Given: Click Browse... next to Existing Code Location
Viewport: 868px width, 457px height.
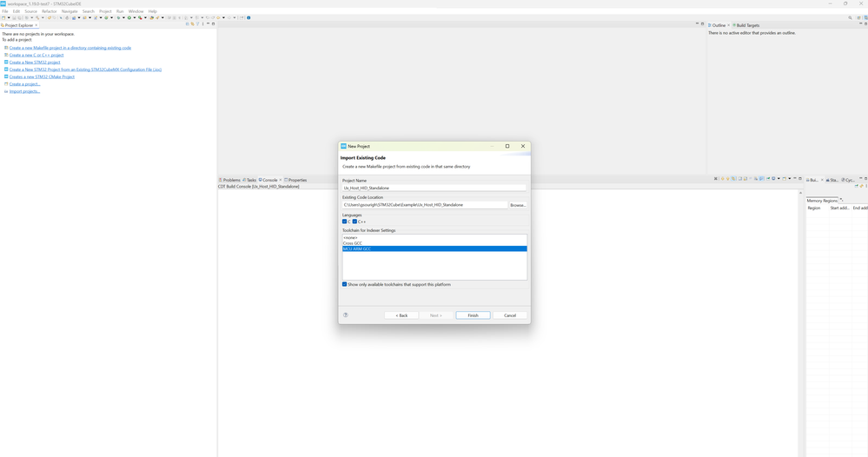Looking at the screenshot, I should point(518,205).
